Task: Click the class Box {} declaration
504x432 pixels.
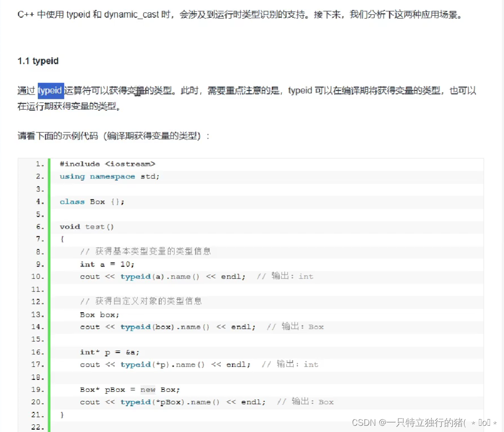Action: (x=91, y=201)
